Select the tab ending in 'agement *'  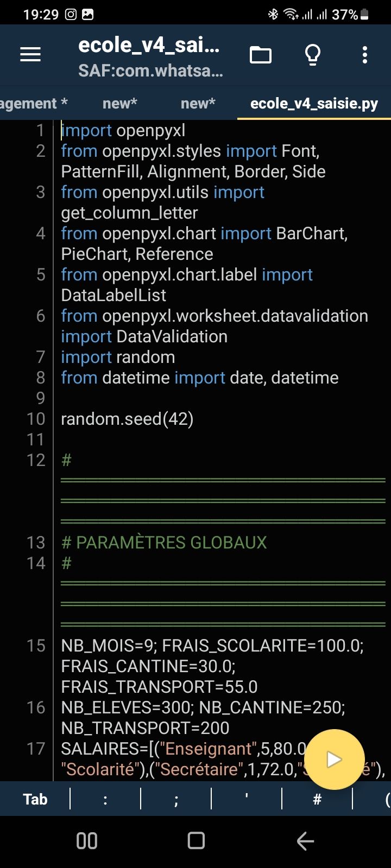[x=34, y=104]
